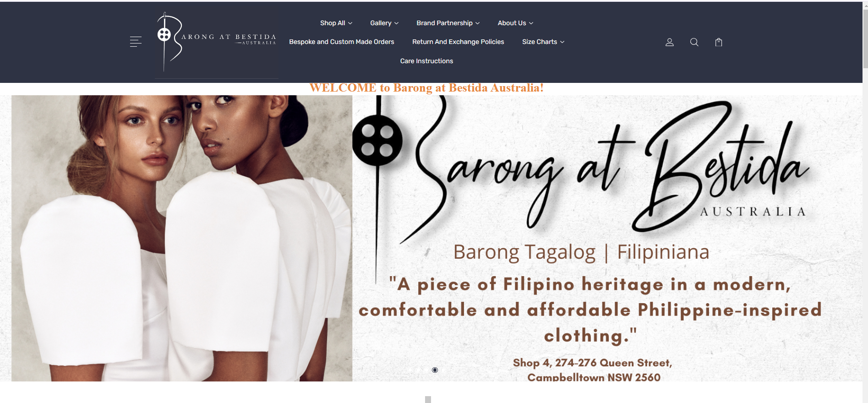
Task: Open Return And Exchange Policies page
Action: 458,42
